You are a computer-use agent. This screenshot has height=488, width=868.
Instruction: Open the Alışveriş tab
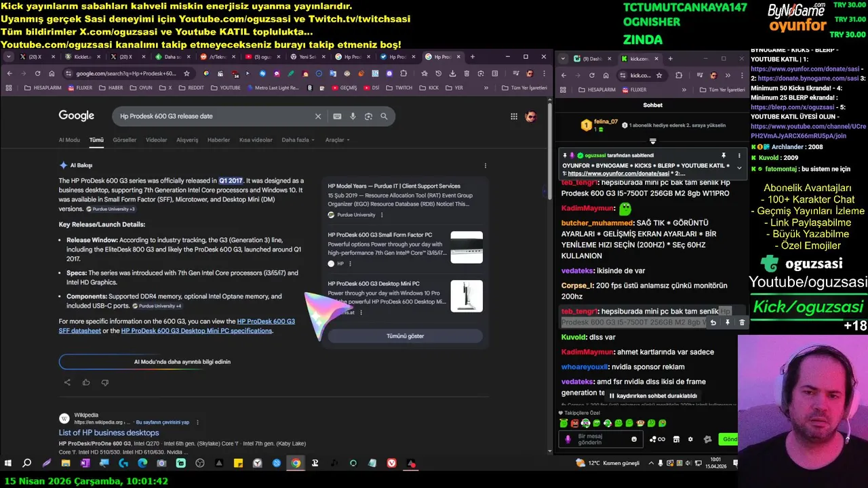[x=187, y=140]
